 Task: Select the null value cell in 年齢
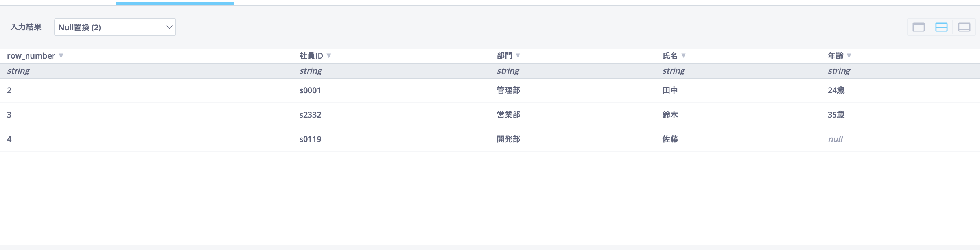(835, 139)
